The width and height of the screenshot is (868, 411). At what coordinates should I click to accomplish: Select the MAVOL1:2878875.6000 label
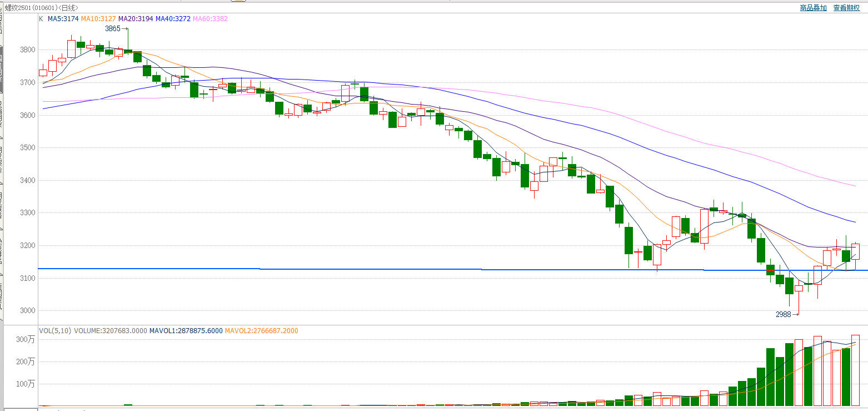point(186,331)
